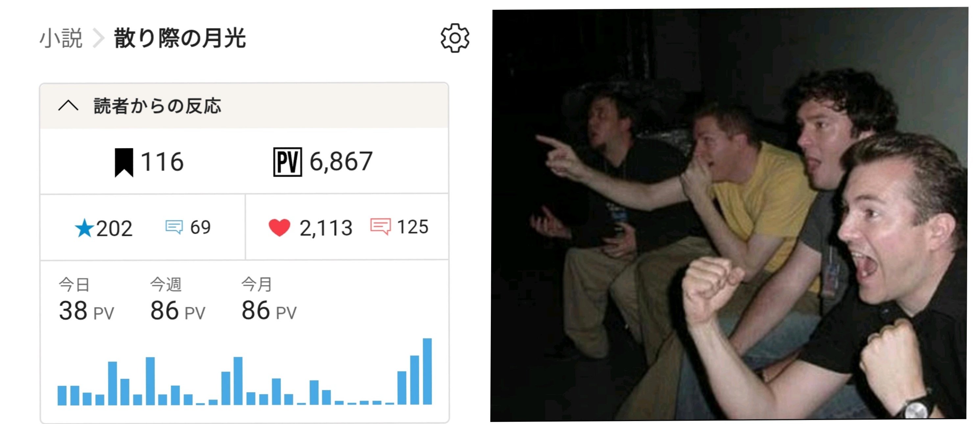This screenshot has width=980, height=424.
Task: Select the 今月 86 PV stat
Action: (269, 300)
